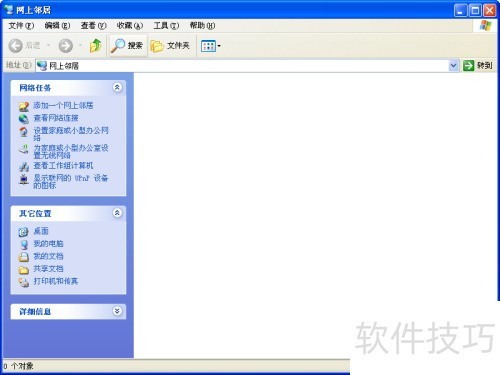Click the title bar network icon

[9, 10]
